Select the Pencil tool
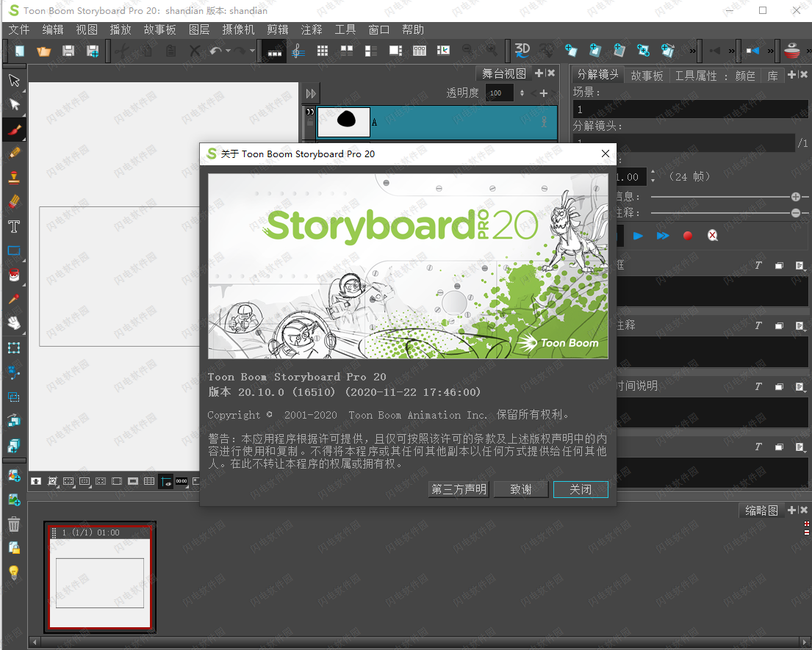 point(15,154)
